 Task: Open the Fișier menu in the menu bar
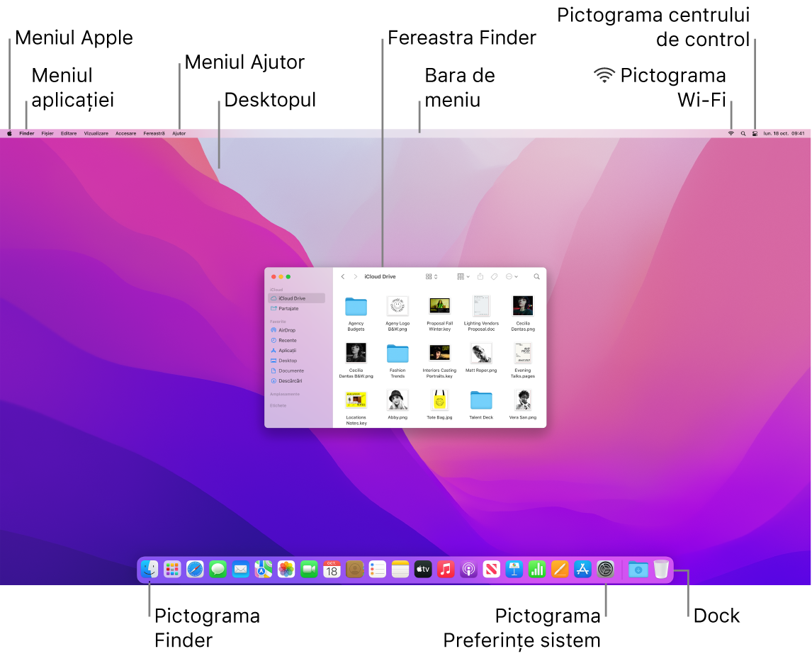[x=47, y=133]
